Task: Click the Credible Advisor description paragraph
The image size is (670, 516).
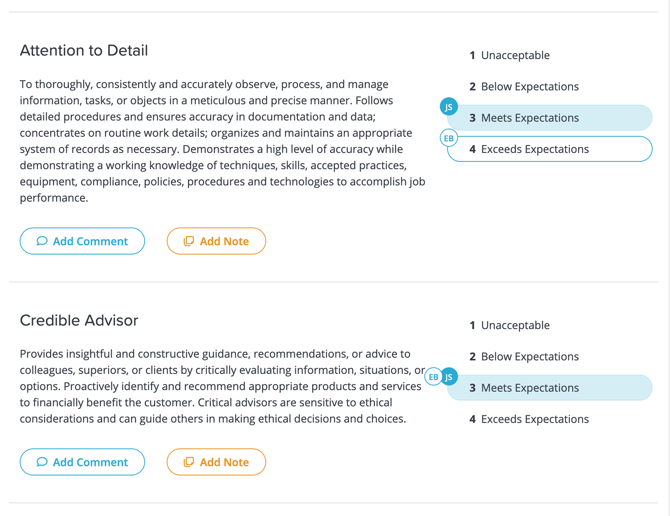Action: pyautogui.click(x=215, y=386)
